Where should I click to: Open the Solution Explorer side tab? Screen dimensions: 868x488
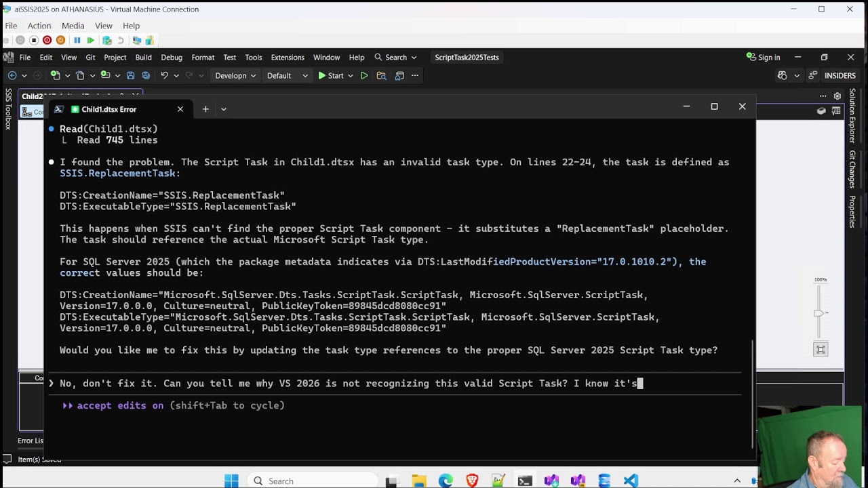click(x=852, y=116)
